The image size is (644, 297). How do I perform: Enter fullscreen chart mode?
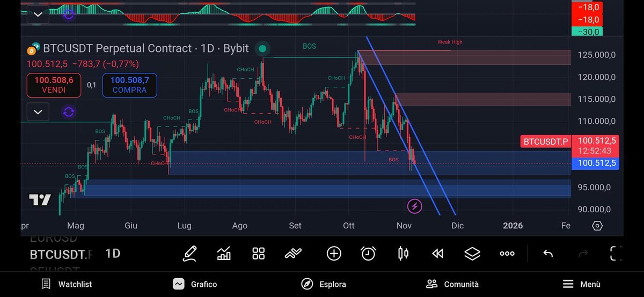(617, 254)
